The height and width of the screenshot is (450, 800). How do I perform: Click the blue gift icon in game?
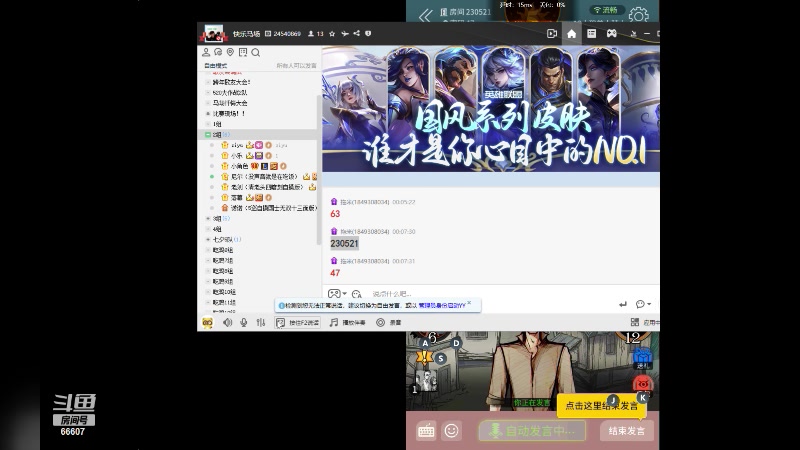(x=643, y=359)
